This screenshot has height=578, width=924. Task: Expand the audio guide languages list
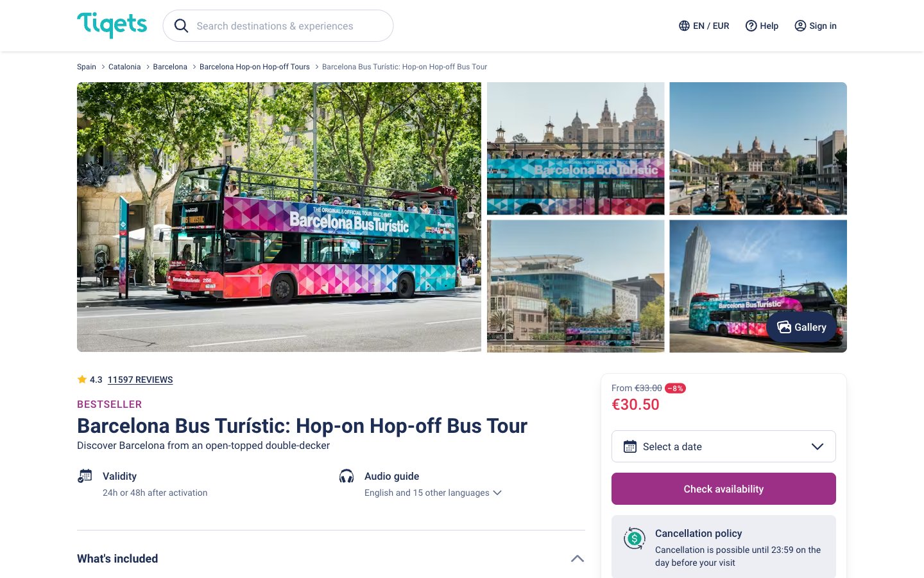pos(497,493)
